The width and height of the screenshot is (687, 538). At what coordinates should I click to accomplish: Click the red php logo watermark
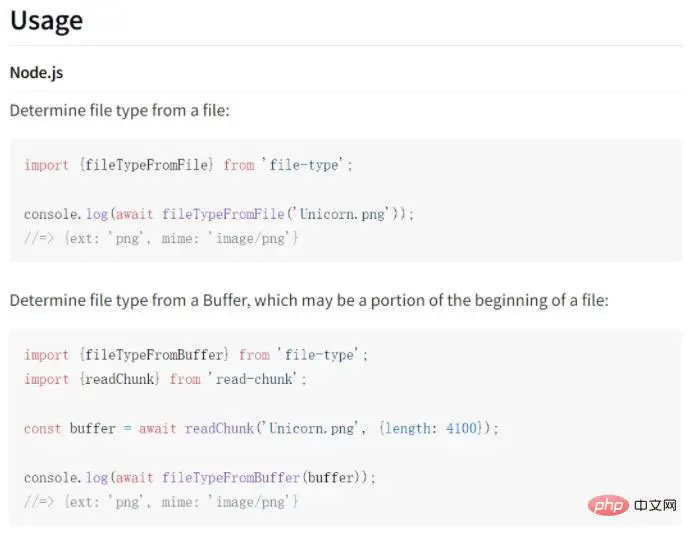click(608, 505)
